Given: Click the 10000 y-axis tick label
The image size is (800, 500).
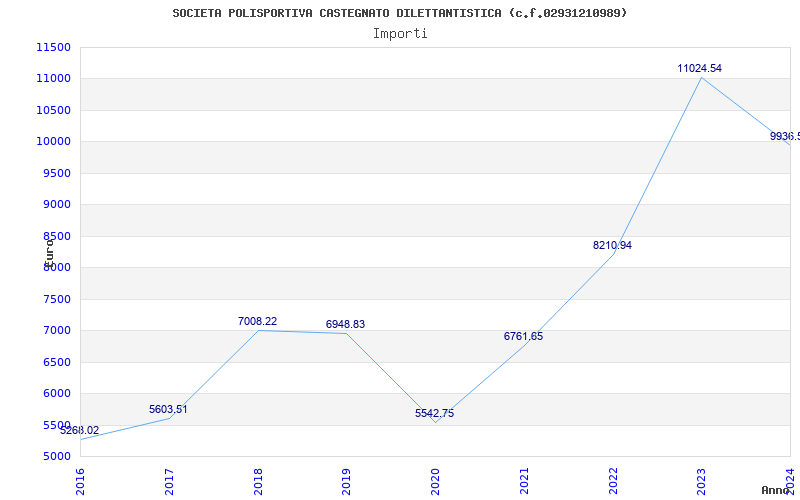Looking at the screenshot, I should point(54,142).
